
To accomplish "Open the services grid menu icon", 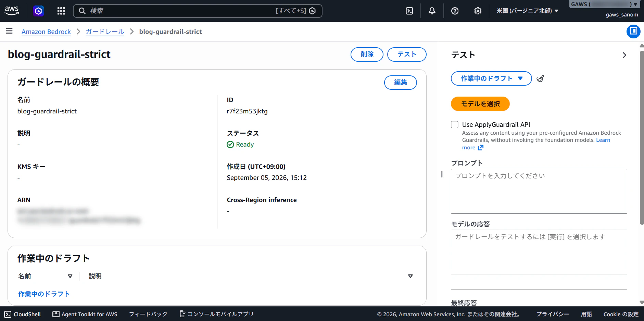I will tap(61, 11).
